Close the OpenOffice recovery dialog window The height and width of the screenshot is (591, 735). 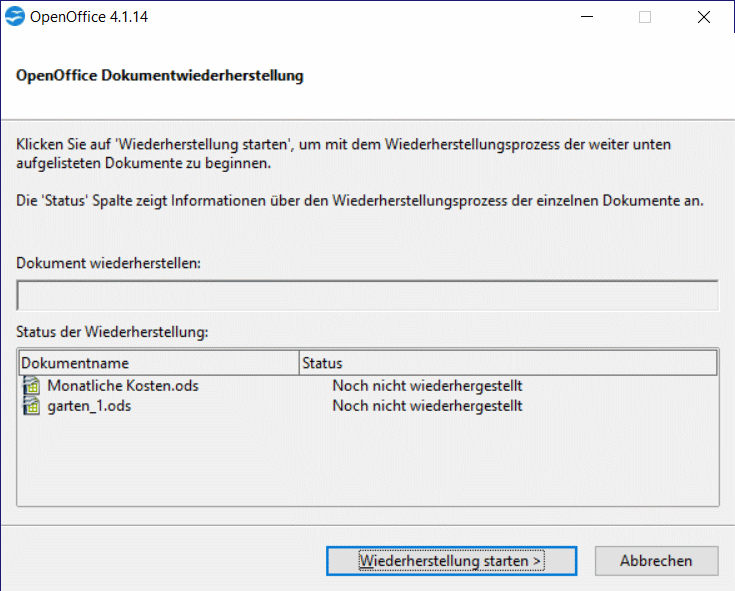pos(704,17)
